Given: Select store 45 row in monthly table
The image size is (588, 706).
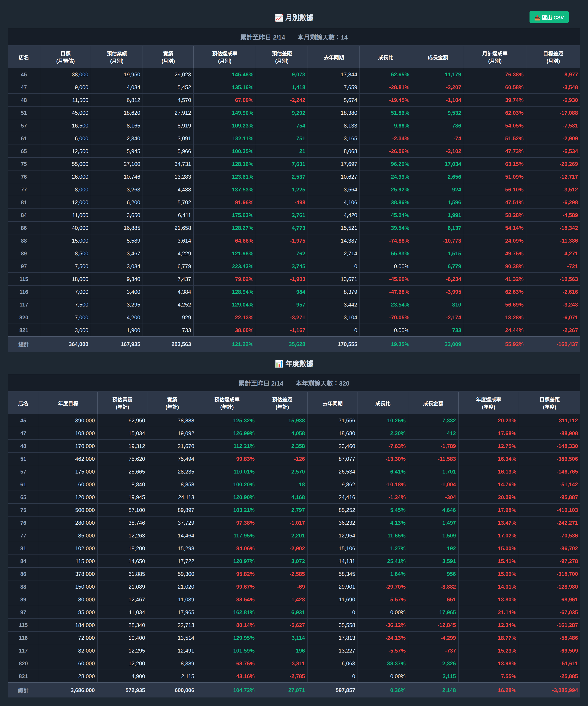Looking at the screenshot, I should point(23,75).
